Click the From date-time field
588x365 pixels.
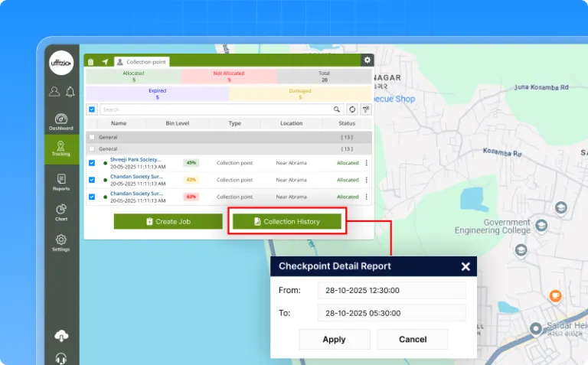pos(391,290)
